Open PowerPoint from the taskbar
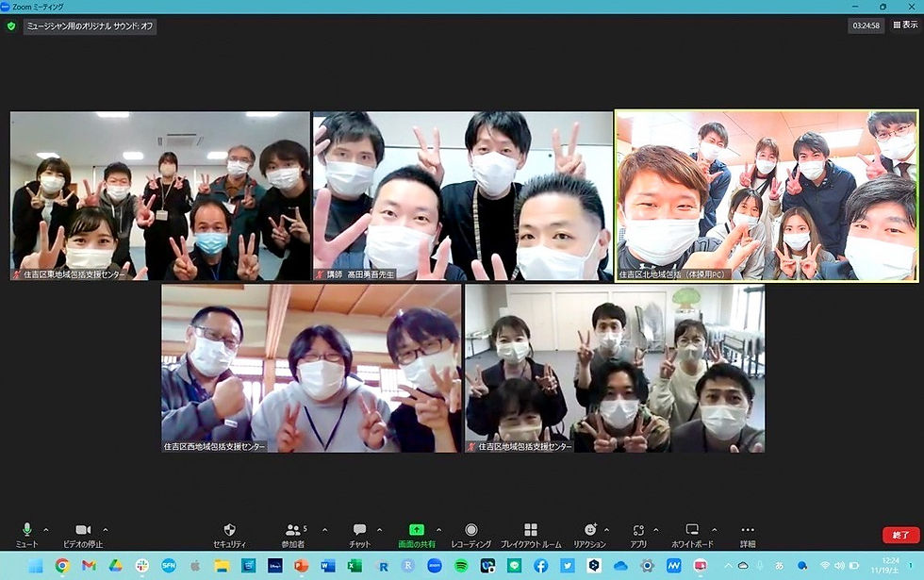This screenshot has width=924, height=580. coord(301,566)
